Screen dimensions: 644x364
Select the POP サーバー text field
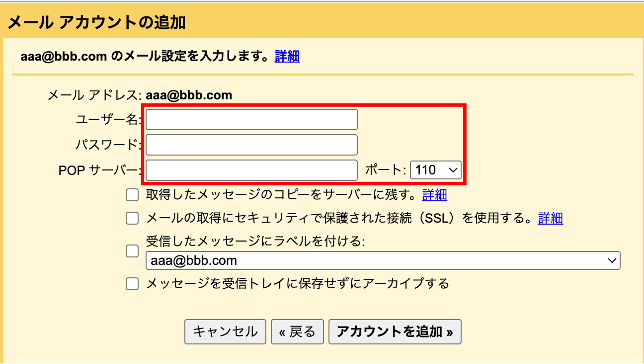click(251, 170)
